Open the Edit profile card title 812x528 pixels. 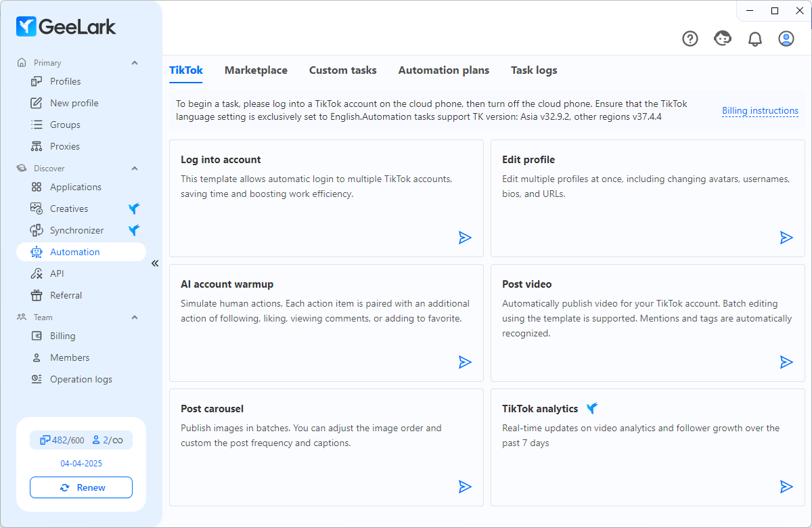coord(528,160)
